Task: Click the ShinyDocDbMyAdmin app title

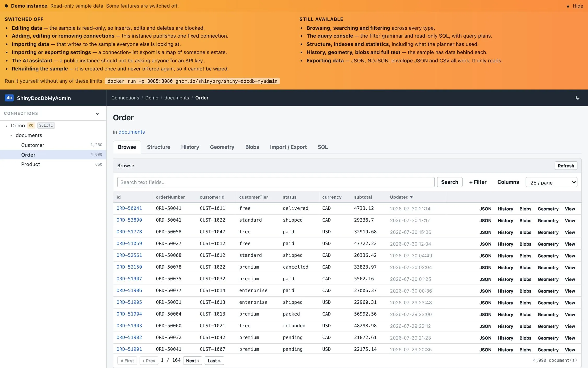Action: tap(44, 98)
